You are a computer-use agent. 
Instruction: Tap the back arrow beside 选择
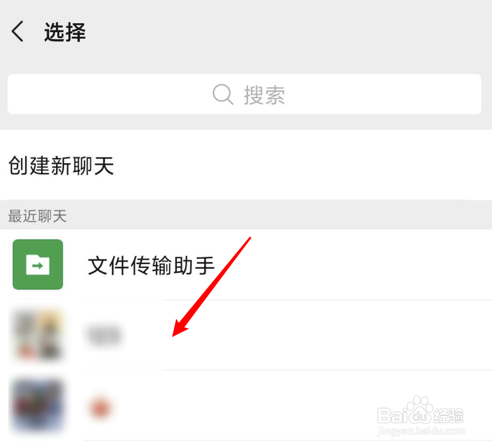coord(17,31)
